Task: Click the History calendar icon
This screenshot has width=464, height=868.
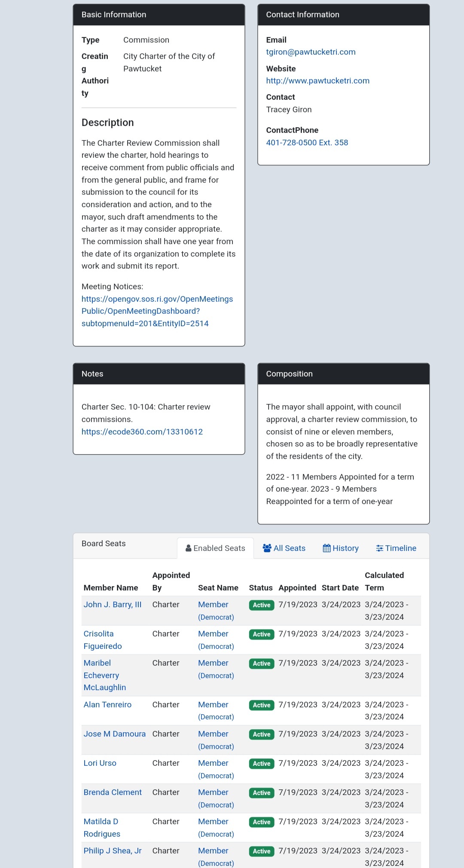Action: click(327, 548)
